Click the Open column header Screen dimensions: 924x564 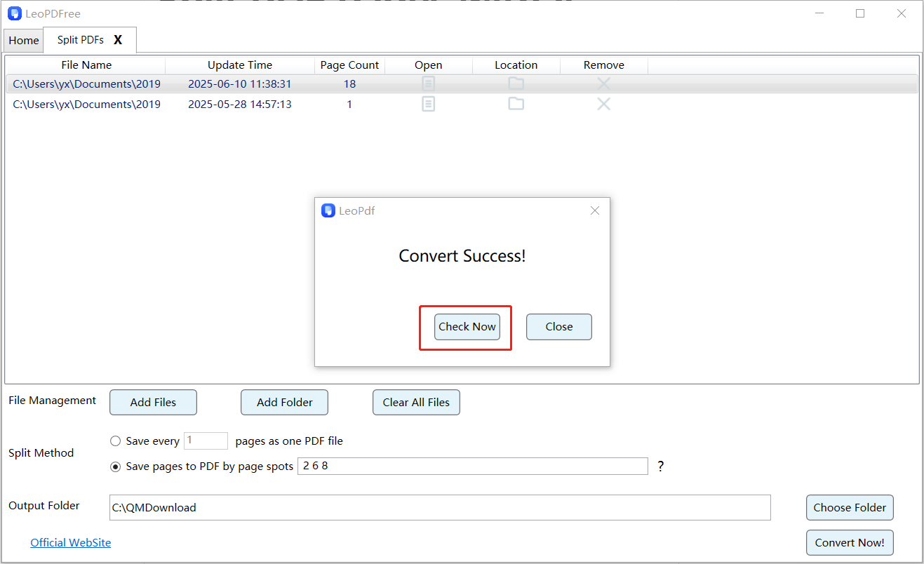pyautogui.click(x=428, y=65)
